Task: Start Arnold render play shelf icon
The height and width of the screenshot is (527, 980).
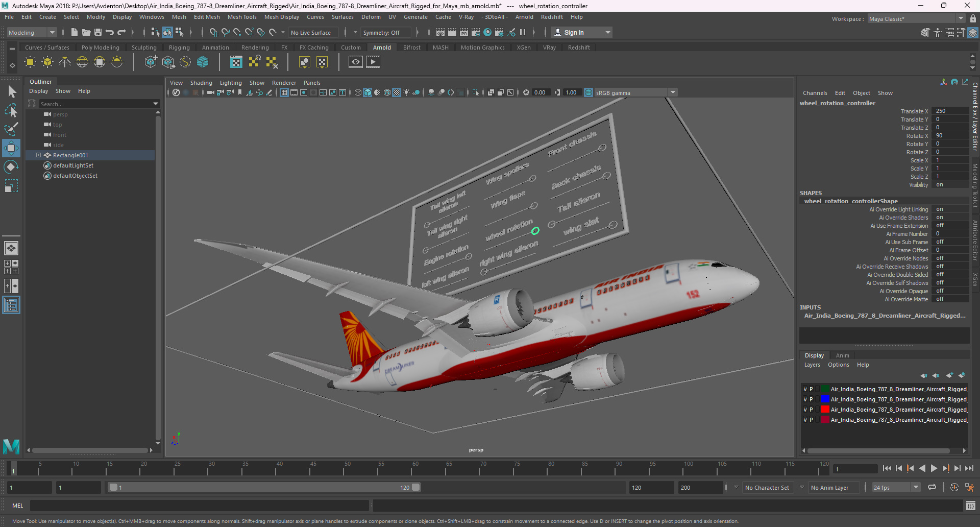Action: [373, 62]
